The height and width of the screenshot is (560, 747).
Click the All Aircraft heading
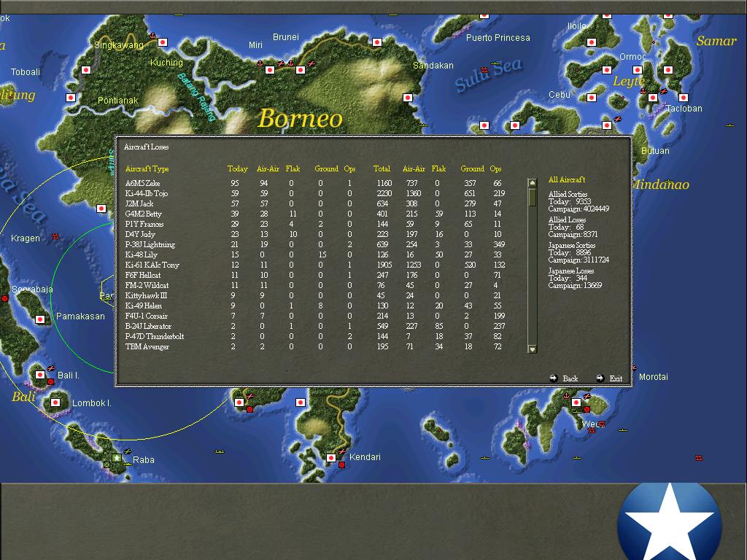coord(566,179)
